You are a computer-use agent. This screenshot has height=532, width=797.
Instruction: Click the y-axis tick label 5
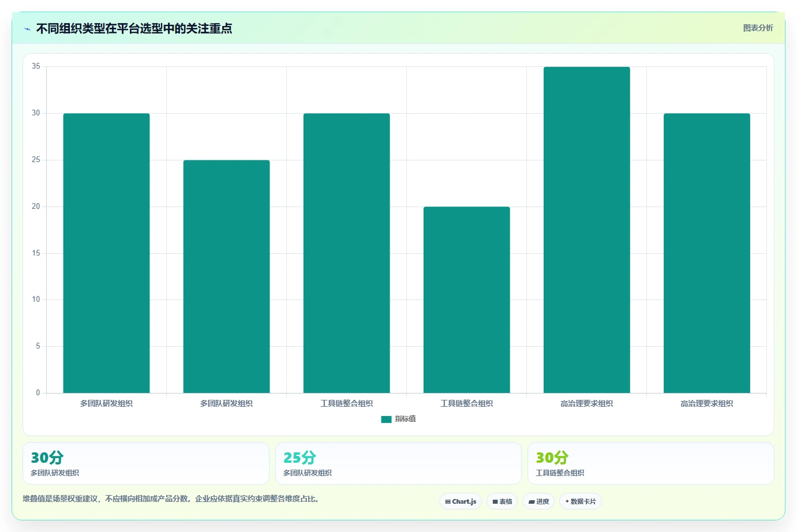(38, 346)
